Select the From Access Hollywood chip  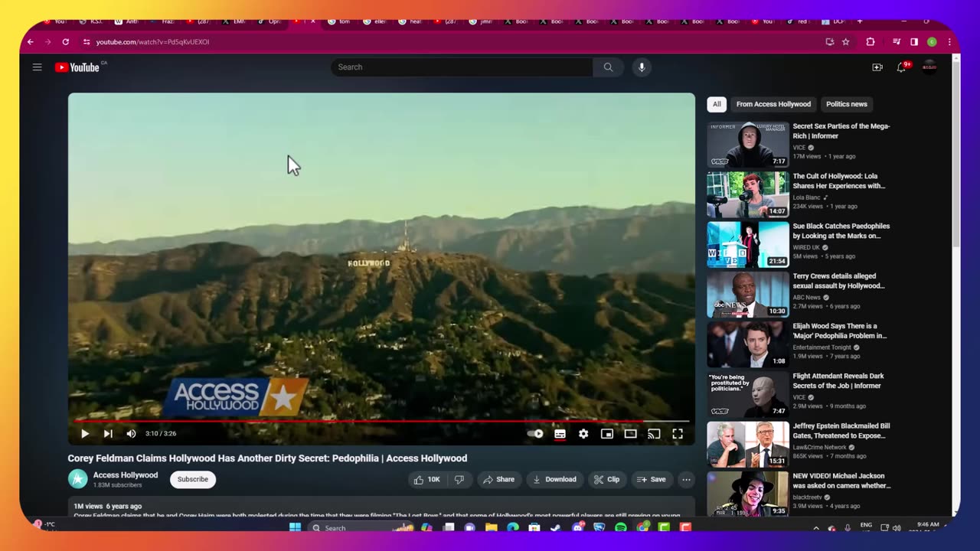pos(773,104)
